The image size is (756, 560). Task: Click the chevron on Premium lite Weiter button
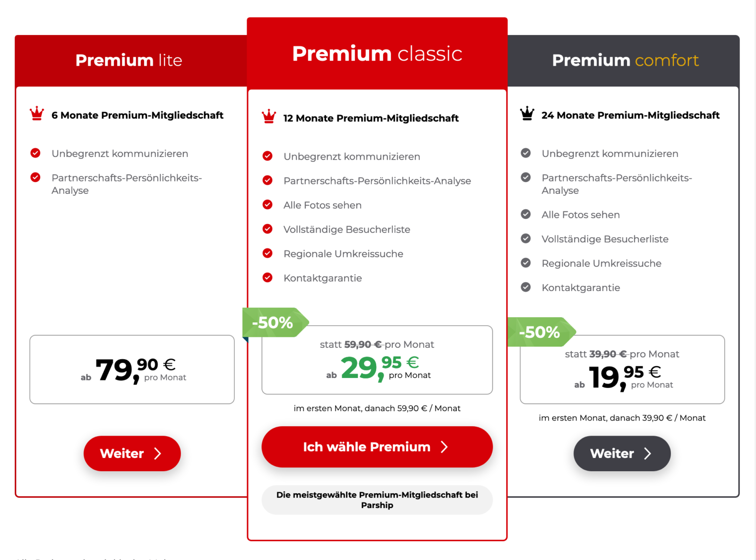tap(159, 453)
